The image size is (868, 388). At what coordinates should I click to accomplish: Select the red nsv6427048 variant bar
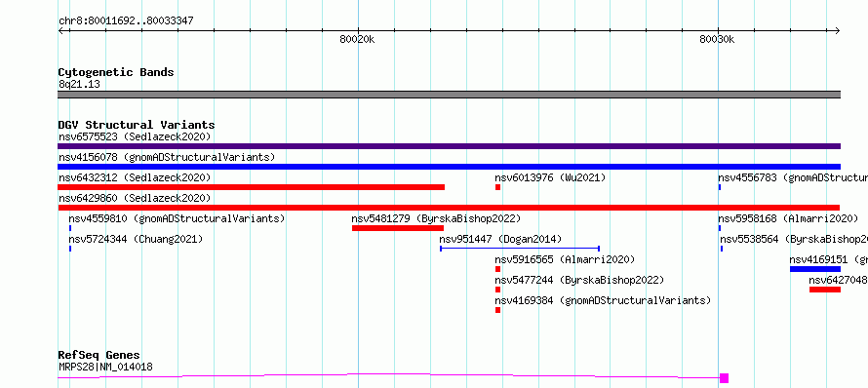tap(825, 290)
